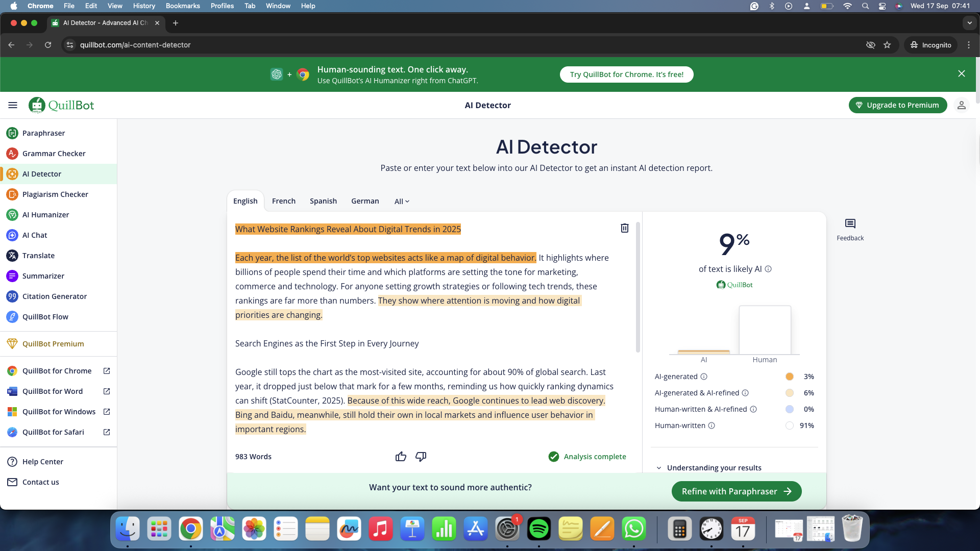Open Summarizer tool
This screenshot has height=551, width=980.
coord(58,276)
